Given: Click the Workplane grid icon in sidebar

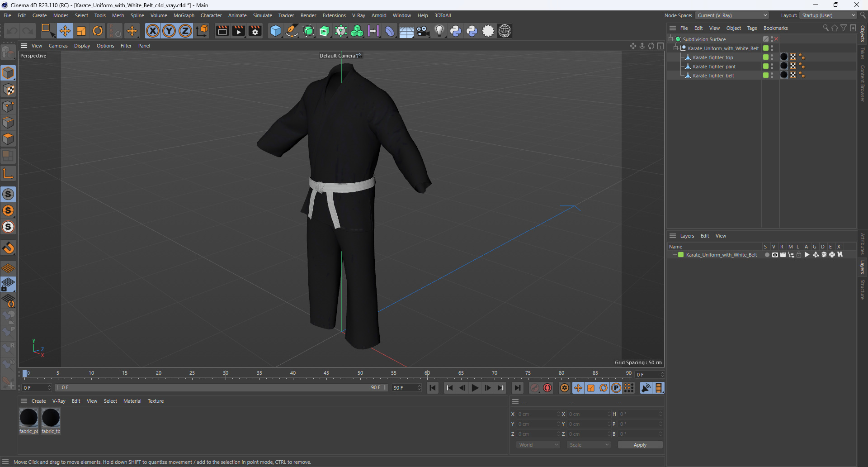Looking at the screenshot, I should (x=8, y=268).
